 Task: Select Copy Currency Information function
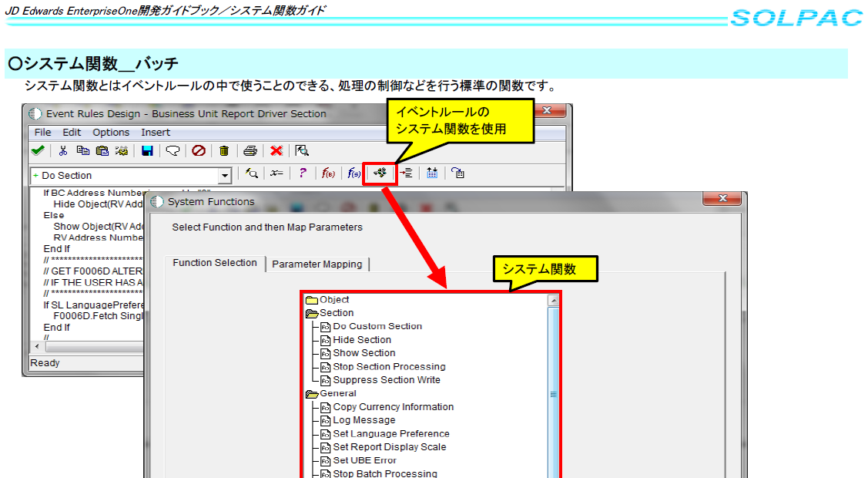pos(393,407)
